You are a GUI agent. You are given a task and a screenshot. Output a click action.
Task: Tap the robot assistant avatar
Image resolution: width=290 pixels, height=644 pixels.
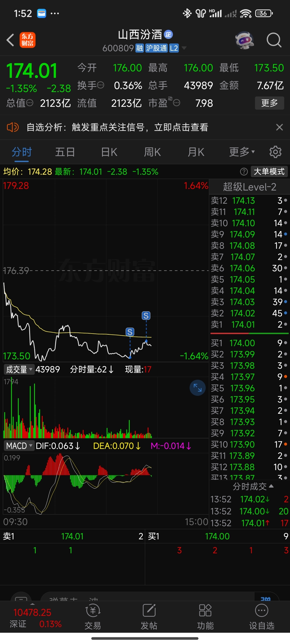(x=244, y=40)
